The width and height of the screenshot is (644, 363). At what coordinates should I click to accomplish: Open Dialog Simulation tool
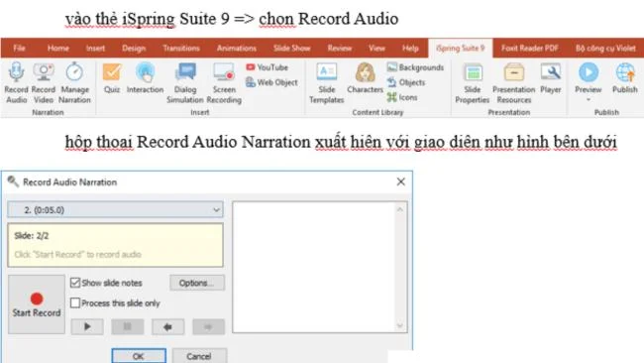coord(185,82)
